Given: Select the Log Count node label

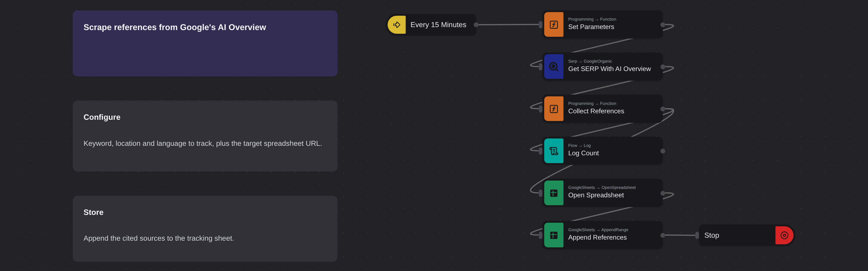Looking at the screenshot, I should tap(583, 153).
